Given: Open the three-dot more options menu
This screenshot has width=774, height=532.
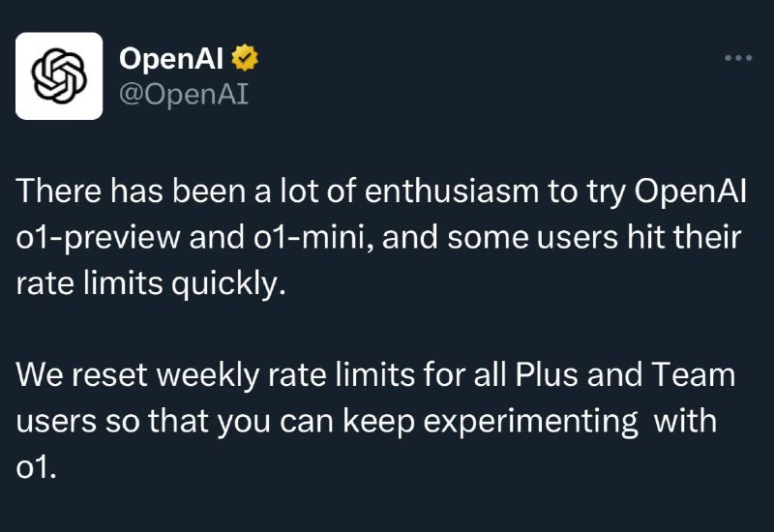Looking at the screenshot, I should click(x=738, y=58).
